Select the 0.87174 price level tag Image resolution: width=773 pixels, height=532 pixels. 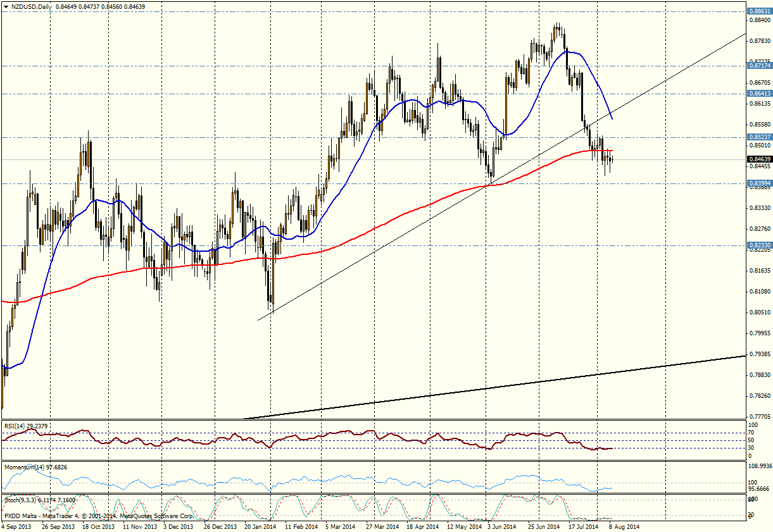[x=759, y=65]
